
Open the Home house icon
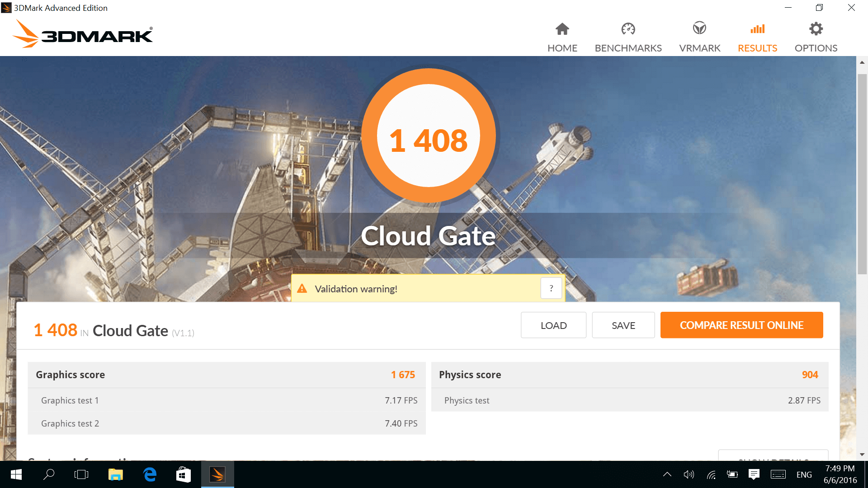pos(562,29)
